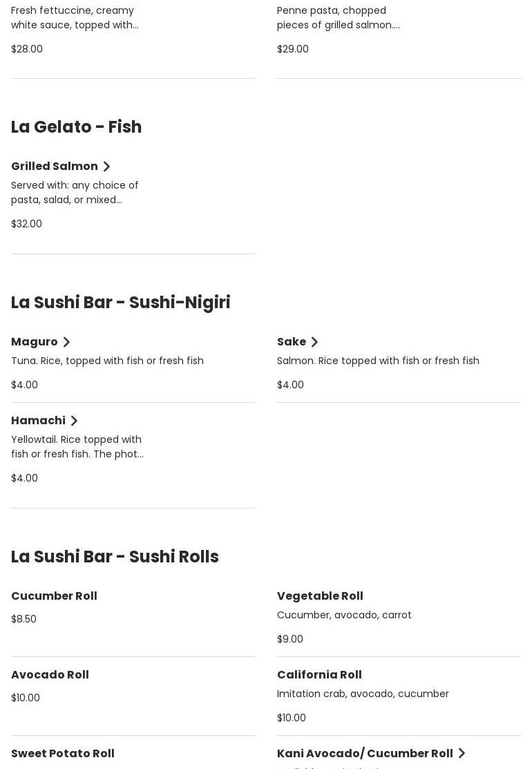The width and height of the screenshot is (532, 769).
Task: Click the La Sushi Bar - Sushi-Nigiri heading
Action: [x=121, y=303]
